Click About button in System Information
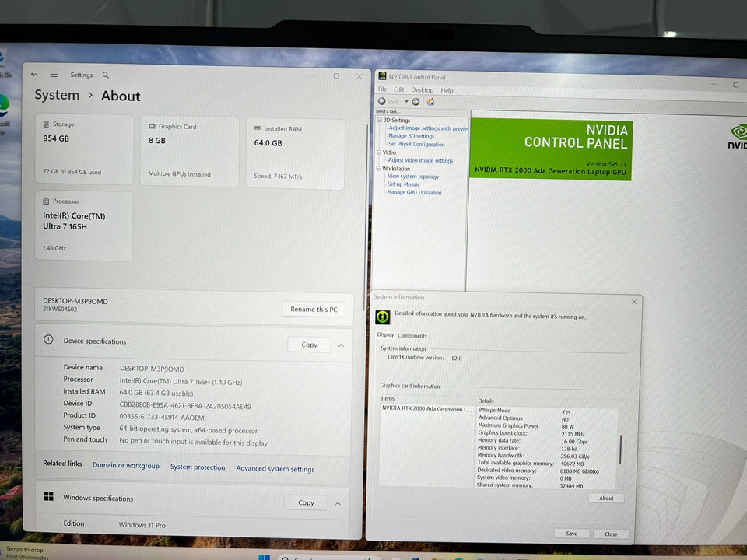This screenshot has height=560, width=747. pos(606,498)
